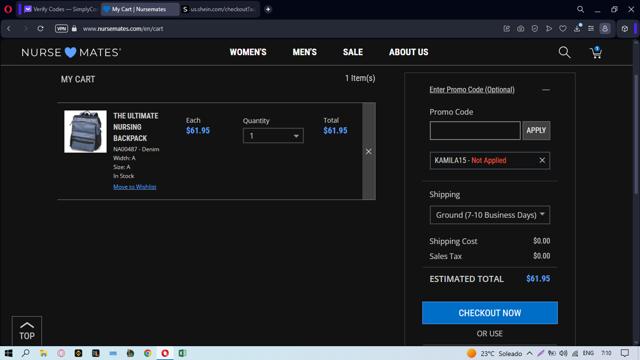The height and width of the screenshot is (360, 640).
Task: Open the Ground shipping method dropdown
Action: [x=489, y=215]
